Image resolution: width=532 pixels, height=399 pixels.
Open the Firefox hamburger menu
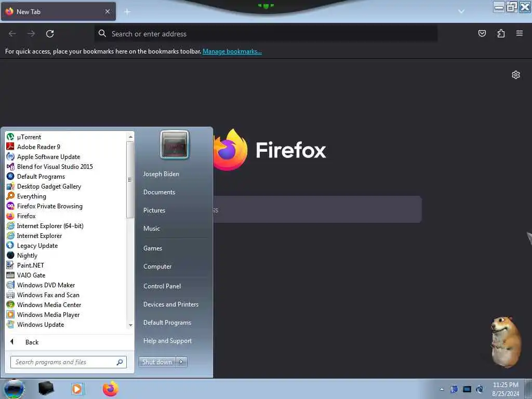point(520,33)
